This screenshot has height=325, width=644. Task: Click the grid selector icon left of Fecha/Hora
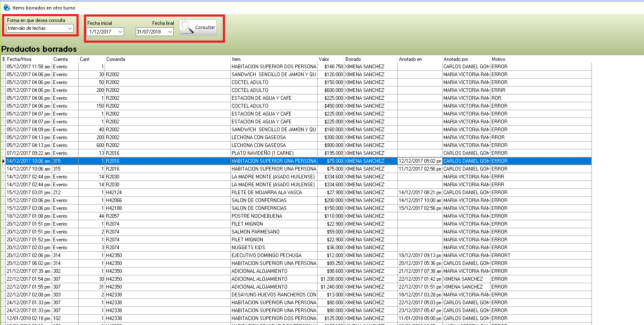tap(4, 59)
